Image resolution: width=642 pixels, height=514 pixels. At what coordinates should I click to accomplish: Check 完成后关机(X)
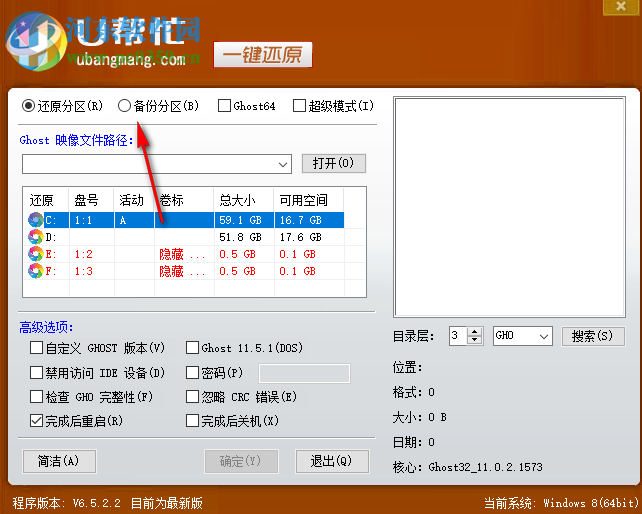(192, 421)
